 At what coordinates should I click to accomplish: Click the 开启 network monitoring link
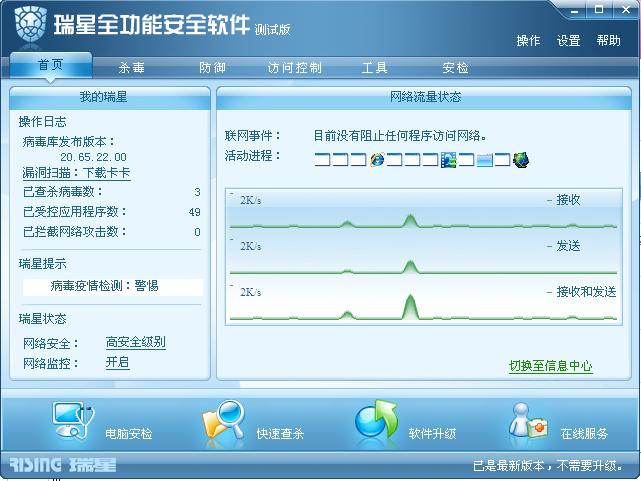pyautogui.click(x=118, y=362)
